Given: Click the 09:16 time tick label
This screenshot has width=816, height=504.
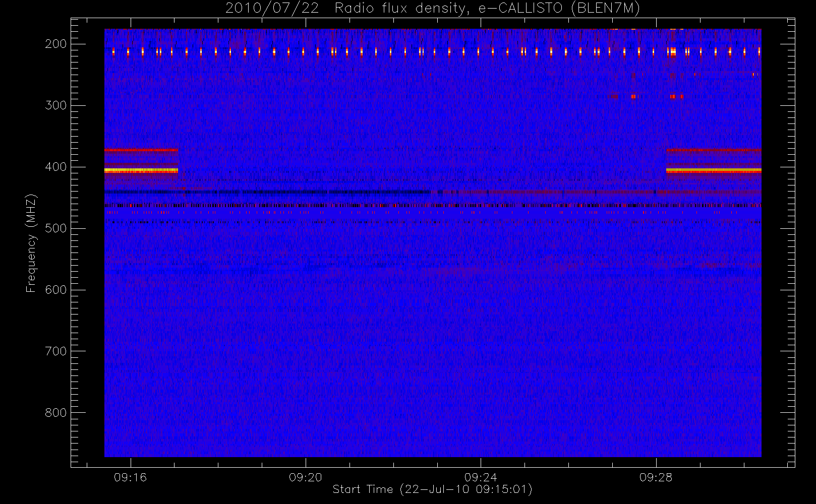Looking at the screenshot, I should pos(131,477).
